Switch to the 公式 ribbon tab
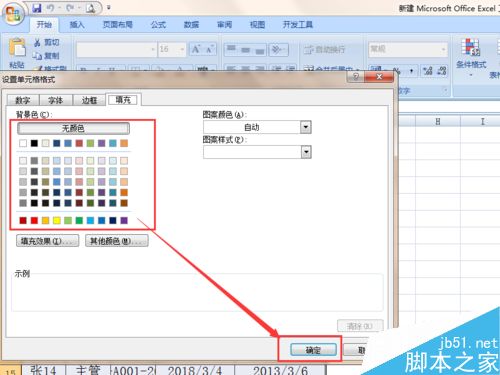The height and width of the screenshot is (375, 500). pyautogui.click(x=158, y=24)
